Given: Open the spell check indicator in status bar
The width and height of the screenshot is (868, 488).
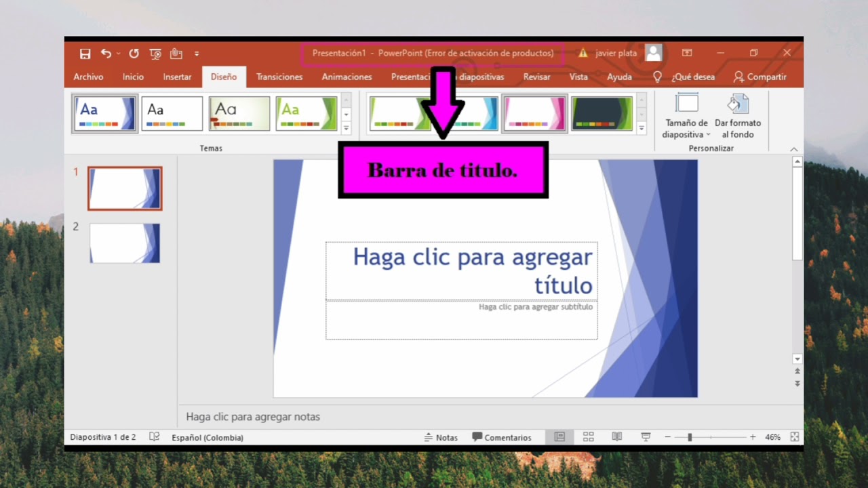Looking at the screenshot, I should (155, 437).
